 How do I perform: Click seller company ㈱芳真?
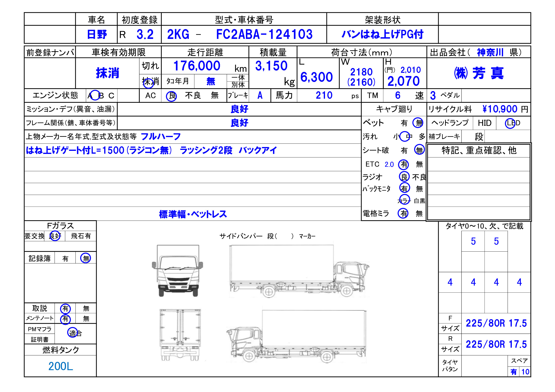pos(479,73)
